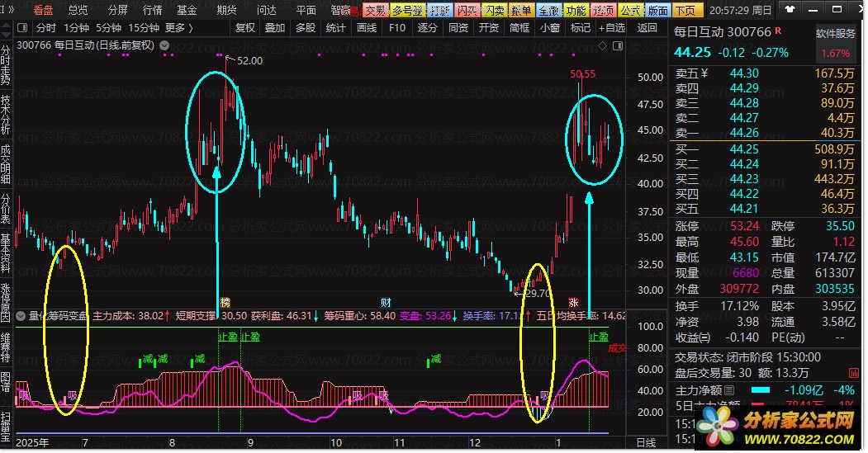Viewport: 868px width, 453px height.
Task: Toggle the 简框 simple frame view
Action: pyautogui.click(x=519, y=27)
